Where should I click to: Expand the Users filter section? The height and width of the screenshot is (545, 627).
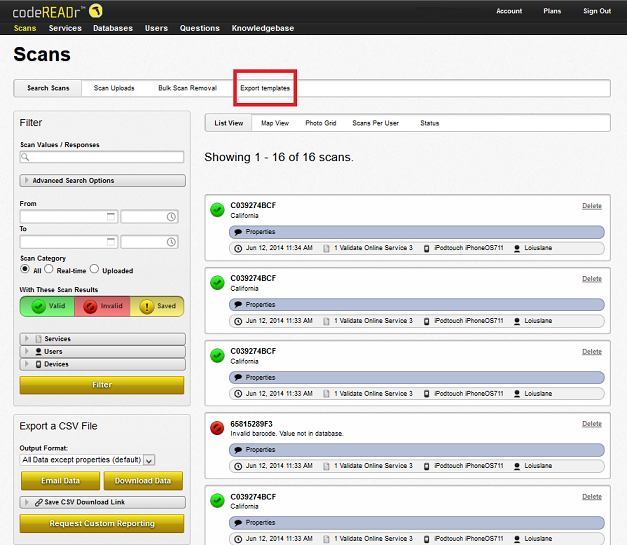coord(102,351)
